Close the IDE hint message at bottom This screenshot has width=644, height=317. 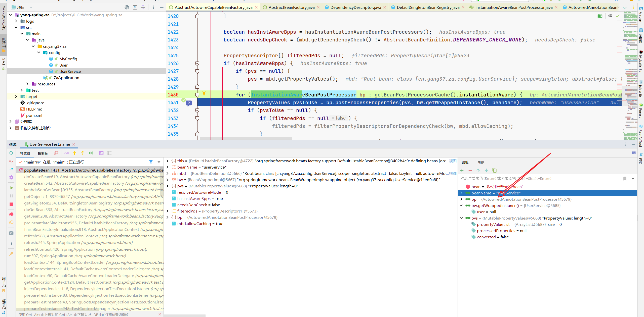pyautogui.click(x=160, y=314)
